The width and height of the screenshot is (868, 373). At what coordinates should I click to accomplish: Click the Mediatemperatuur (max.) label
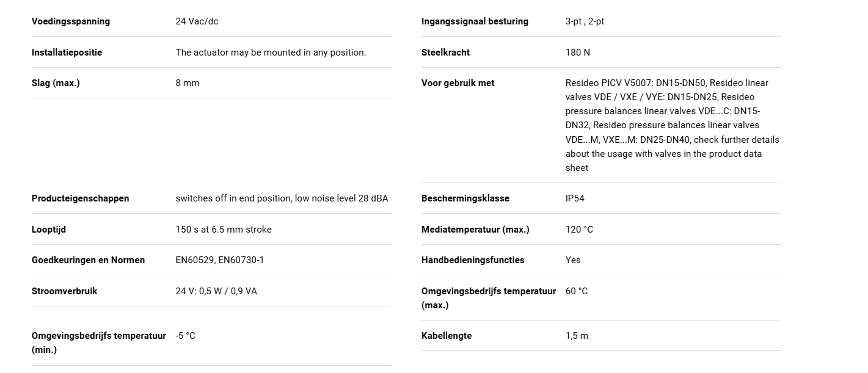click(475, 230)
